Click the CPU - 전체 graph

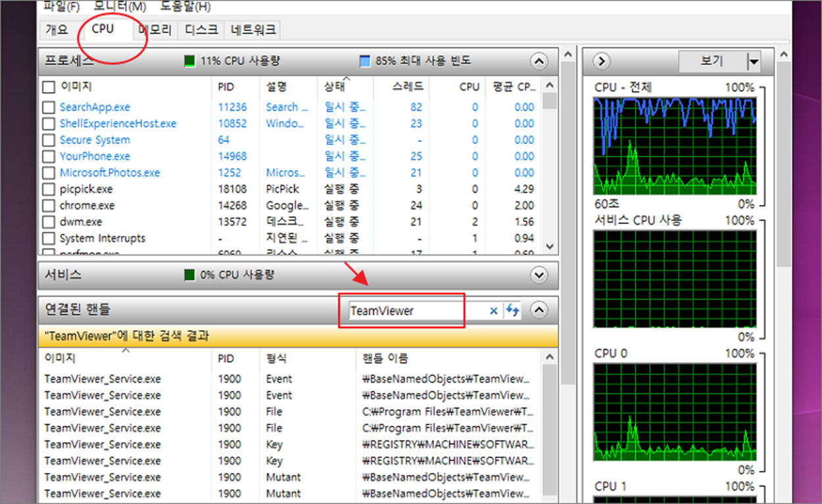(x=675, y=146)
